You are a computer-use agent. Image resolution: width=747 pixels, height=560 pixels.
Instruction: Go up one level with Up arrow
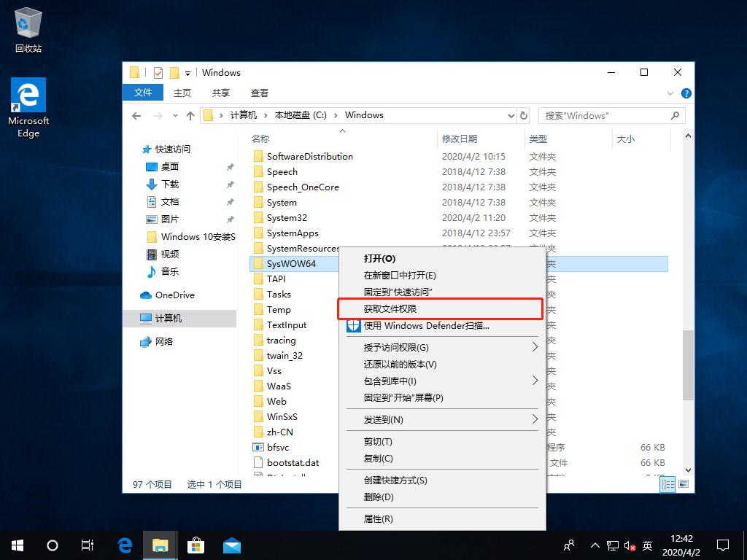(190, 116)
